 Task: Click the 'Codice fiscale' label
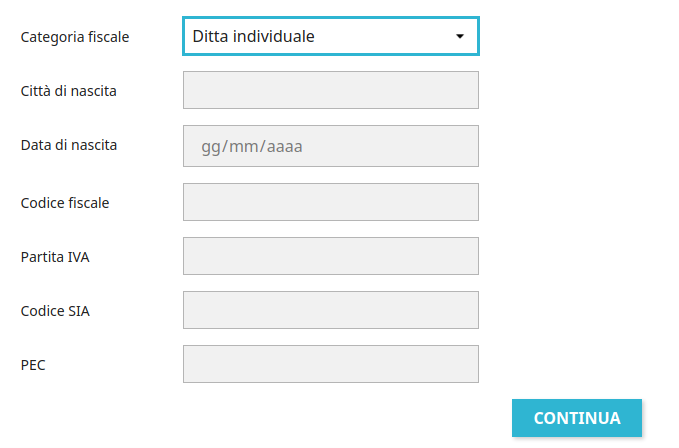(65, 203)
